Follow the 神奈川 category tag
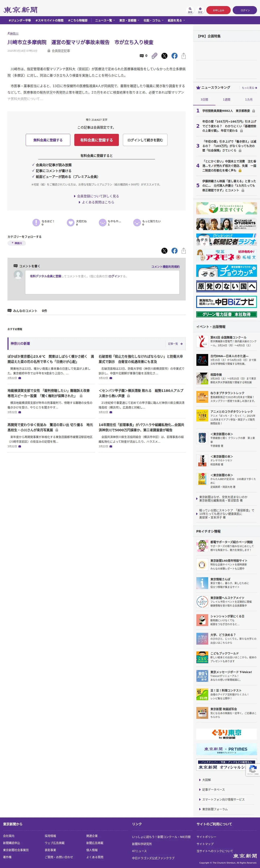260x868 pixels. [x=17, y=243]
